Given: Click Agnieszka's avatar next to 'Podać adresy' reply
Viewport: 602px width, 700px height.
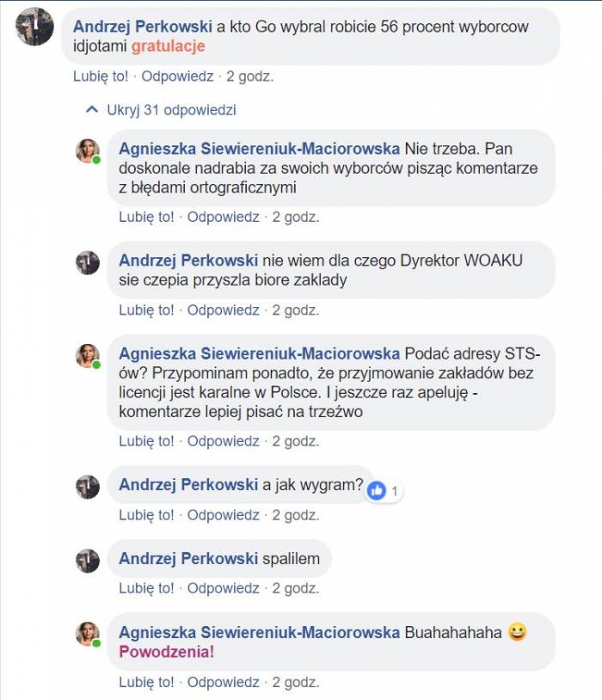Looking at the screenshot, I should 88,356.
